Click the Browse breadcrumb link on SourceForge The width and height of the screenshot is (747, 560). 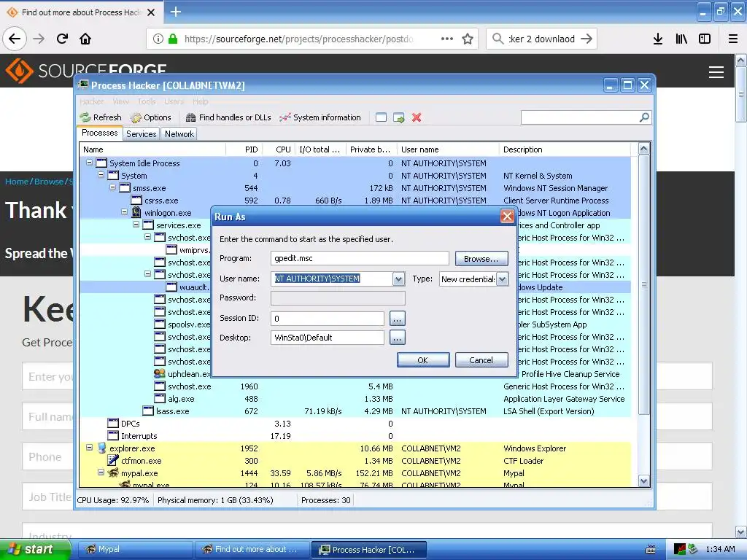[x=49, y=182]
